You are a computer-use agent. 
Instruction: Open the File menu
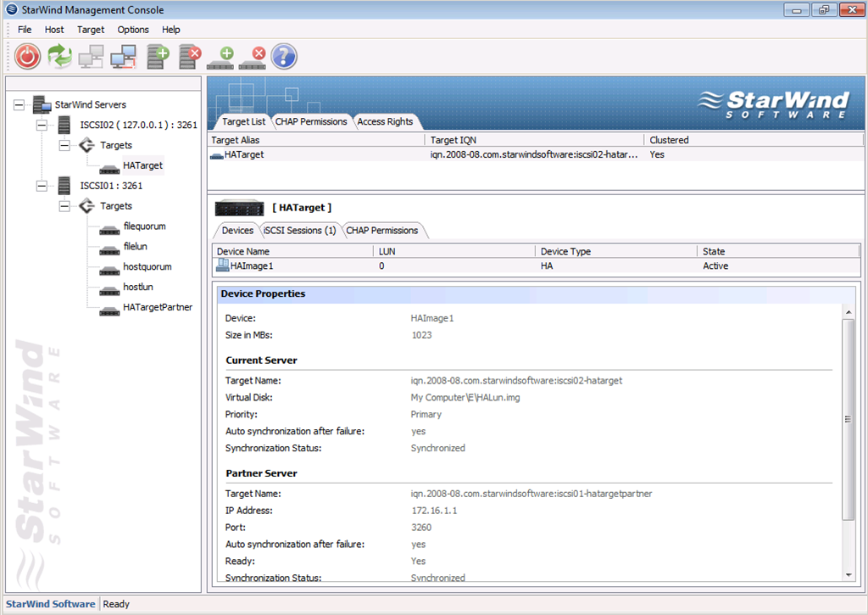click(25, 30)
